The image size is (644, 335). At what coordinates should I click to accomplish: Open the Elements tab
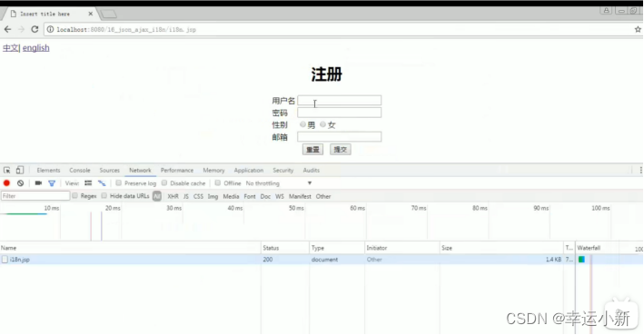pyautogui.click(x=48, y=171)
